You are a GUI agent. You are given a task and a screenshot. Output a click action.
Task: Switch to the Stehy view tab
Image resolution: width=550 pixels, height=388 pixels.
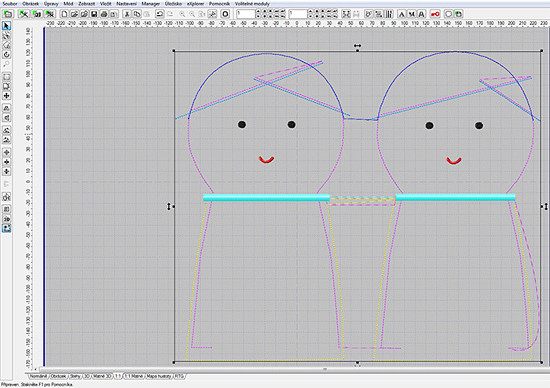75,376
